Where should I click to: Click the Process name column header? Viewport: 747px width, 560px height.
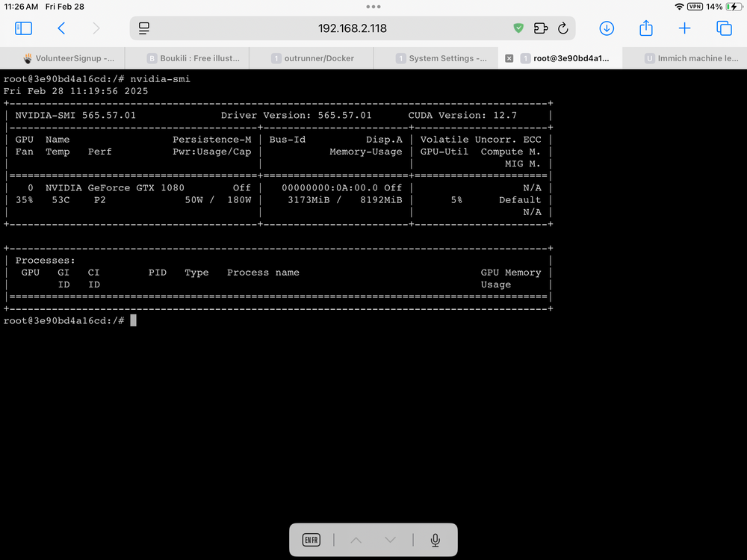263,273
